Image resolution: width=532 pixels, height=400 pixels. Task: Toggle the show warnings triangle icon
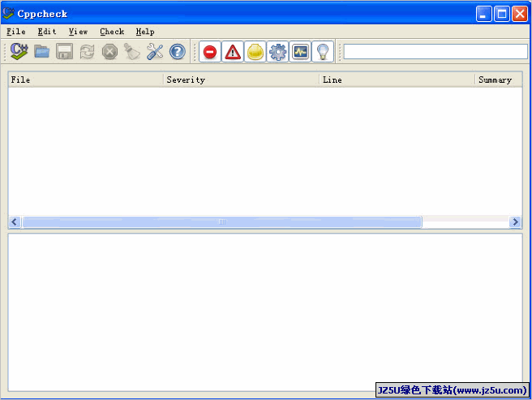[x=233, y=52]
